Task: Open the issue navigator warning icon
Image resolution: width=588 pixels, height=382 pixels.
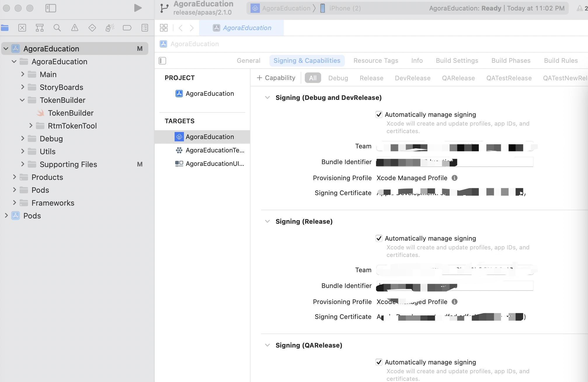Action: [75, 28]
